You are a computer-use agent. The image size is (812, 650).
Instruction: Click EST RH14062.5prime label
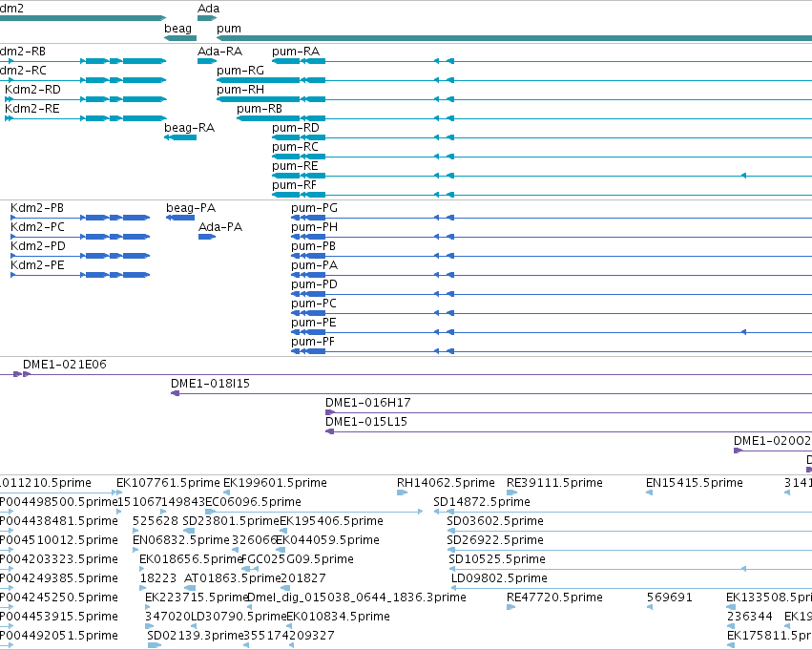[x=446, y=483]
